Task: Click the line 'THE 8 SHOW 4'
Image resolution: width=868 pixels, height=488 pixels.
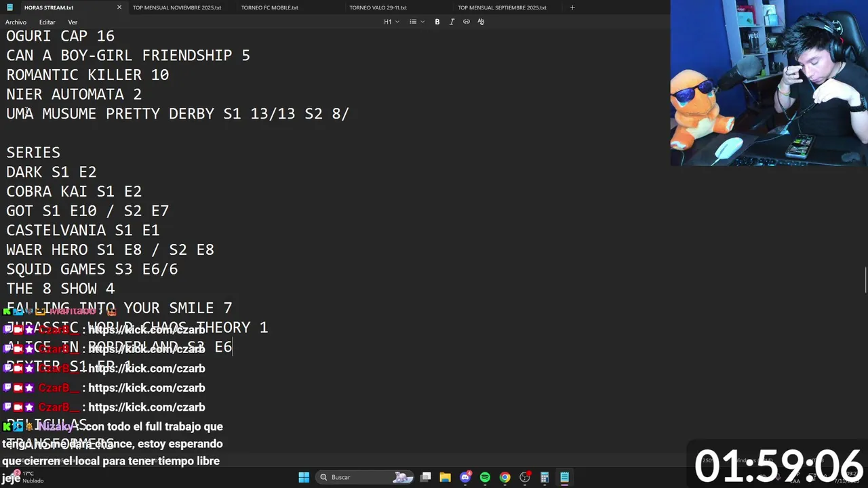Action: coord(60,289)
